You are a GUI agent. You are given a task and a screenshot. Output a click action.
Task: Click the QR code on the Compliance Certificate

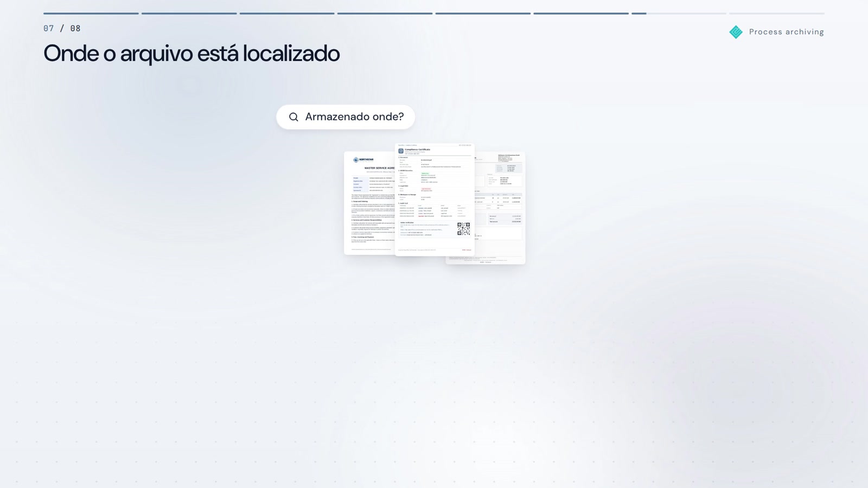pyautogui.click(x=463, y=229)
